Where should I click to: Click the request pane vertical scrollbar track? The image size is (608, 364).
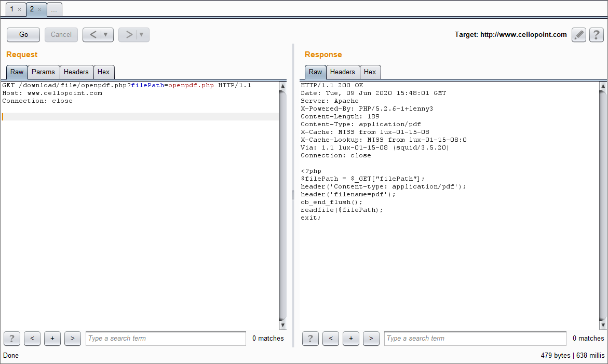[282, 206]
